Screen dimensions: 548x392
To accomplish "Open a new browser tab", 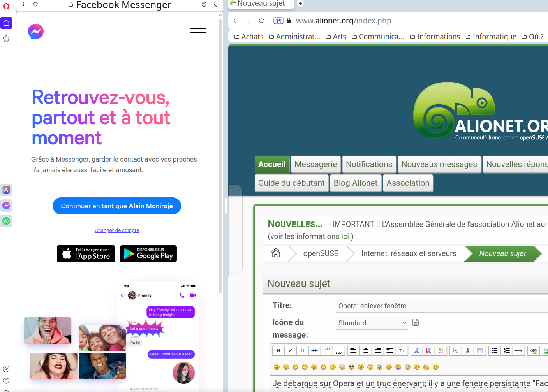I will (300, 4).
